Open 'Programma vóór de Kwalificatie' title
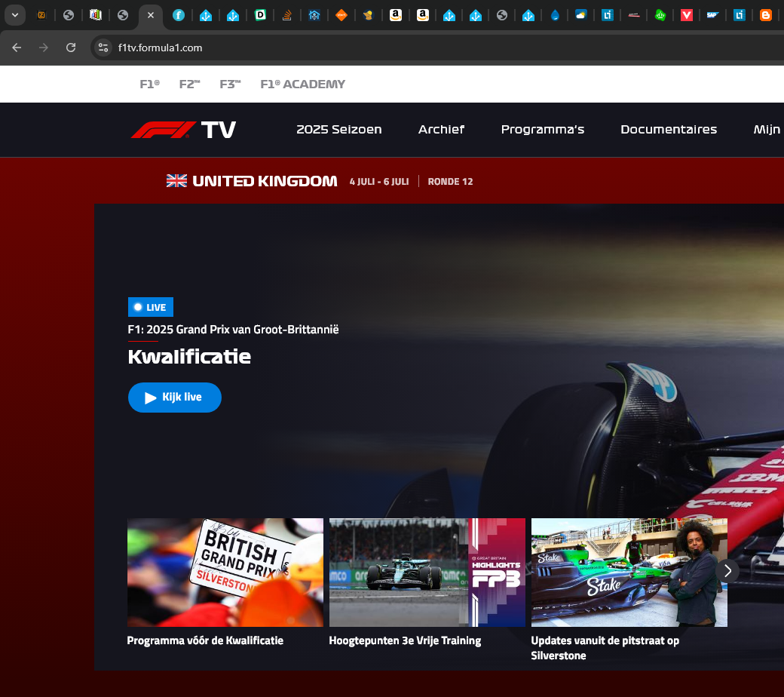 pyautogui.click(x=205, y=640)
